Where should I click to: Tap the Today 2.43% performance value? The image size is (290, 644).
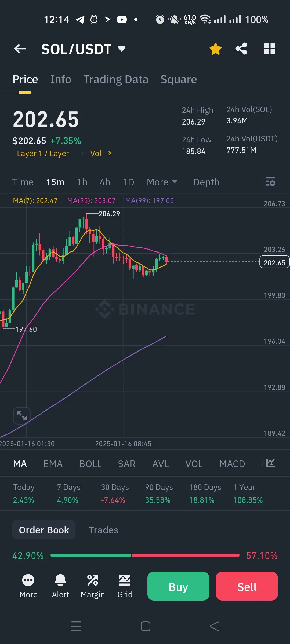(24, 500)
